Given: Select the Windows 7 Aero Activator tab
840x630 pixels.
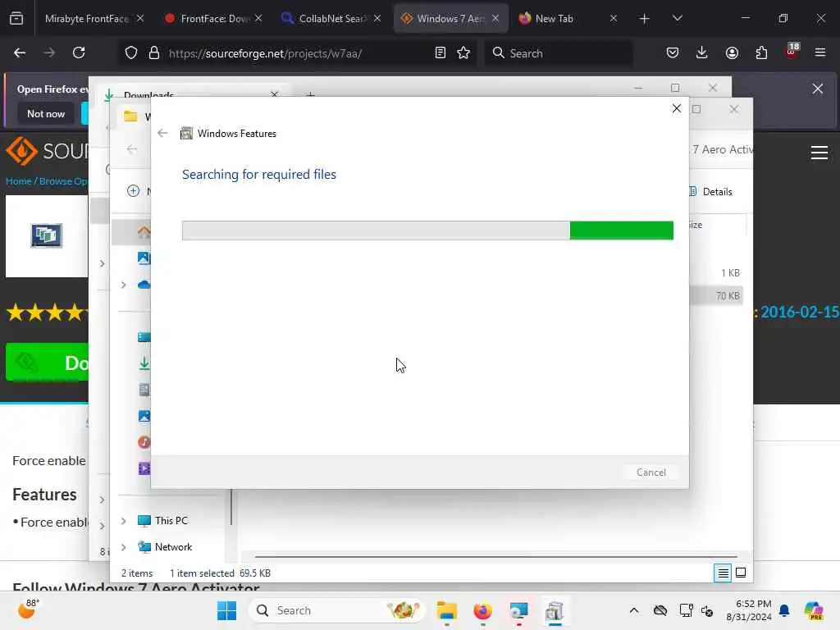Looking at the screenshot, I should point(450,19).
